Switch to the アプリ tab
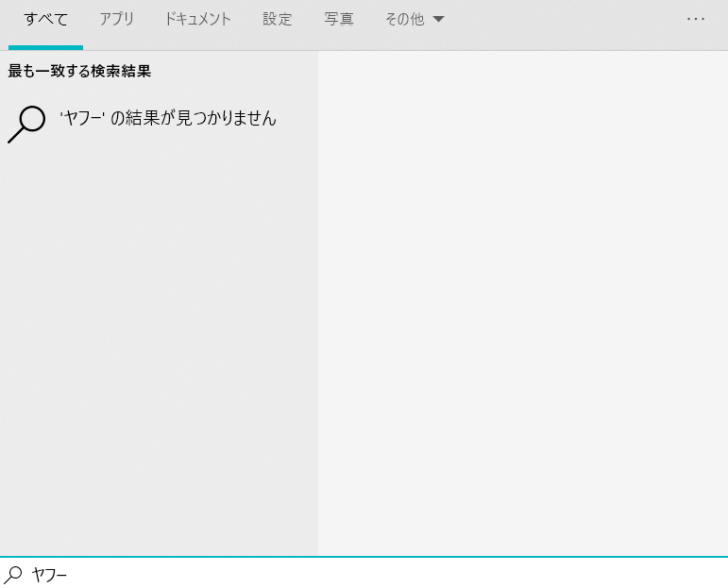728x588 pixels. (x=117, y=20)
